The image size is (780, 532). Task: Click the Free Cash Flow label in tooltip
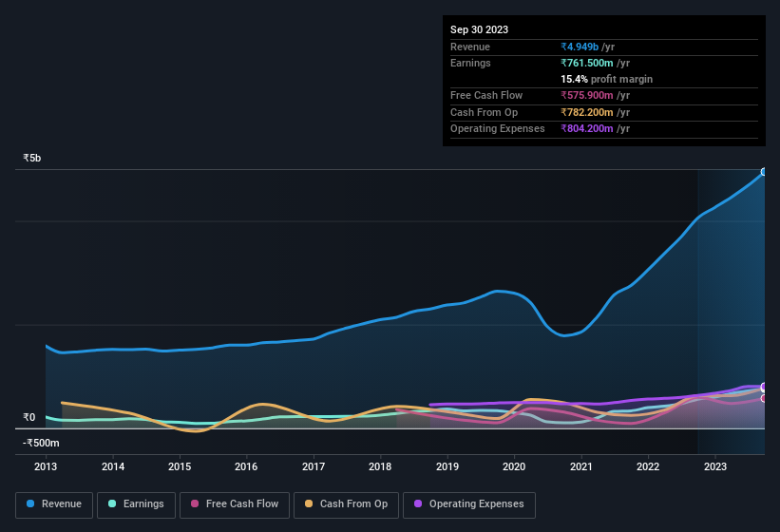coord(486,95)
